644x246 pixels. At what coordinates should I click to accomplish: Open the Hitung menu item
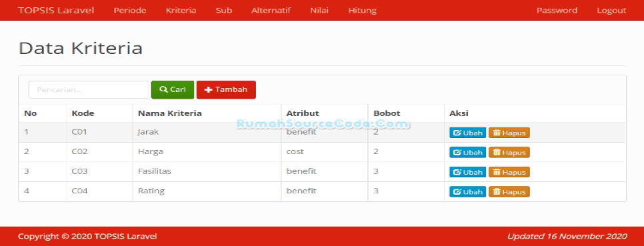[x=362, y=10]
